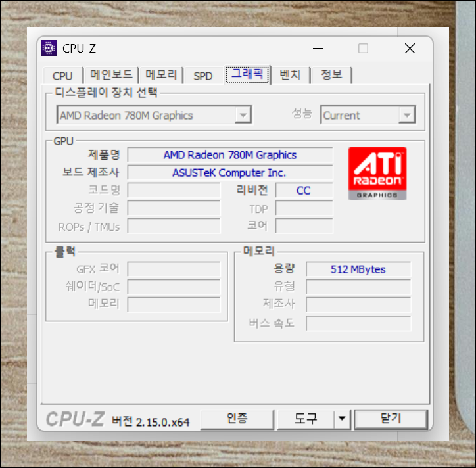476x468 pixels.
Task: Click the 리비전 value CC
Action: (x=304, y=191)
